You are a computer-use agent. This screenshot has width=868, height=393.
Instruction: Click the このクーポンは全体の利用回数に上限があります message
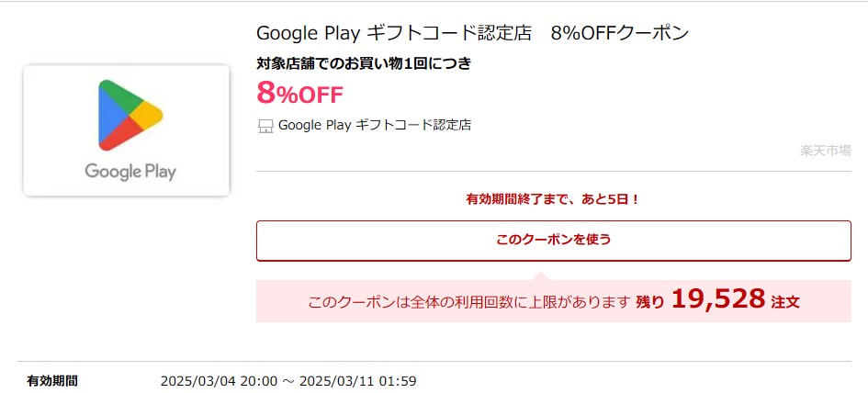tap(469, 302)
